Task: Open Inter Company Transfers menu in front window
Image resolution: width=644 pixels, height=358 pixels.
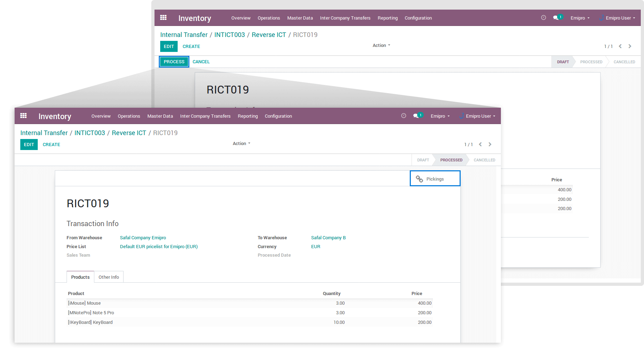Action: click(x=205, y=116)
